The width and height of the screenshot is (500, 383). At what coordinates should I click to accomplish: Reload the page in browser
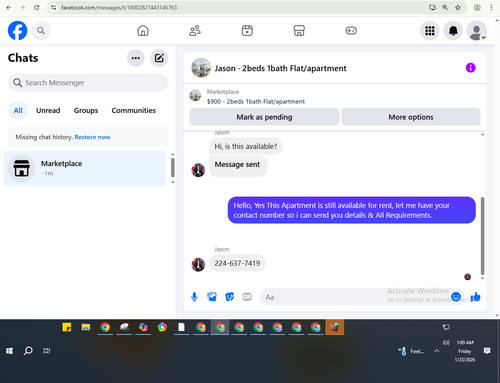37,7
